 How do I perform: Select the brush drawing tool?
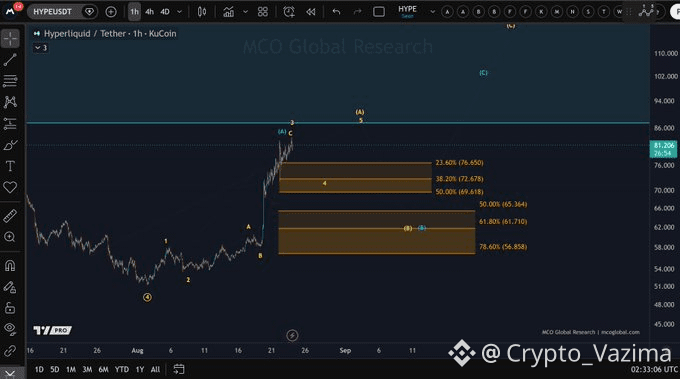click(x=10, y=145)
